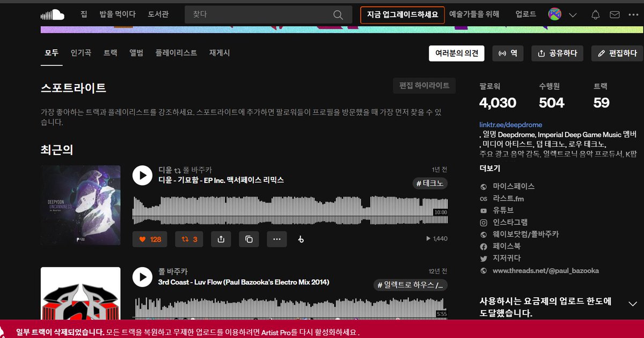
Task: Open 밥을 먹이다 feed navigation
Action: [118, 14]
